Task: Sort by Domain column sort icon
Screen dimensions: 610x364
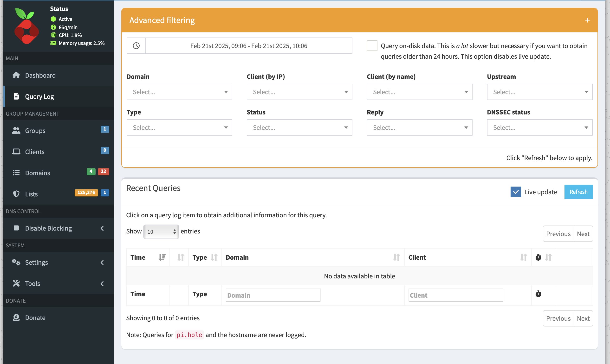Action: pyautogui.click(x=396, y=257)
